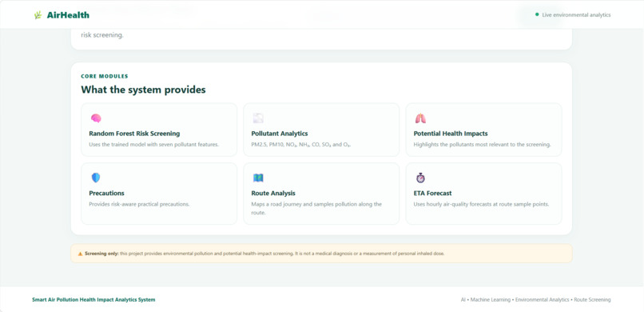
Task: Click the "What the system provides" heading
Action: coord(143,90)
